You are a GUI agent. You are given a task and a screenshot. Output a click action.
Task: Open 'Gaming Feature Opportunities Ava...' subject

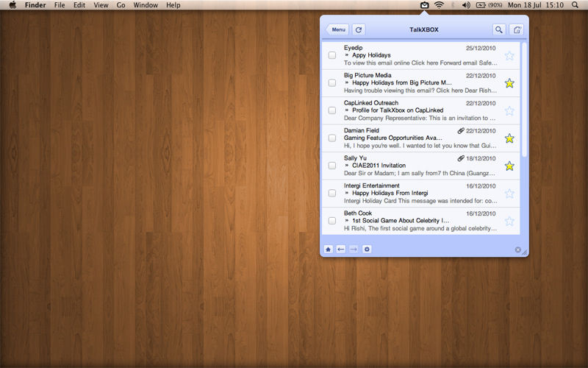[393, 138]
